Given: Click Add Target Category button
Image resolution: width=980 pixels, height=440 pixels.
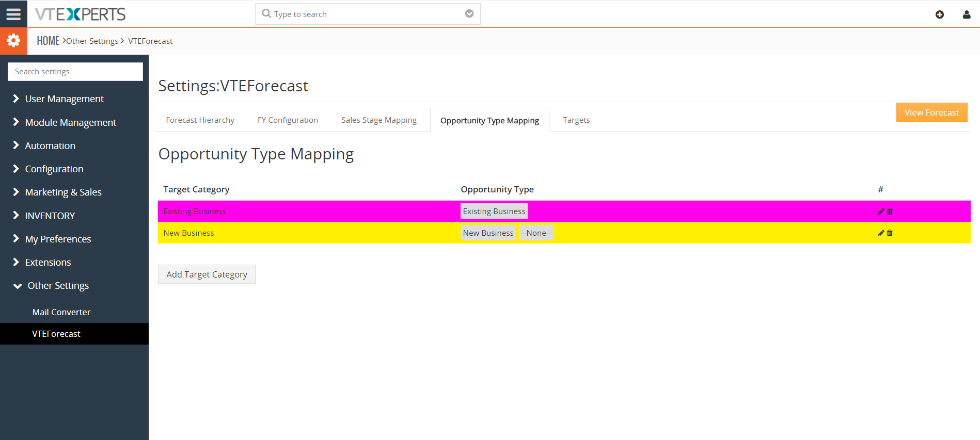Looking at the screenshot, I should click(207, 274).
